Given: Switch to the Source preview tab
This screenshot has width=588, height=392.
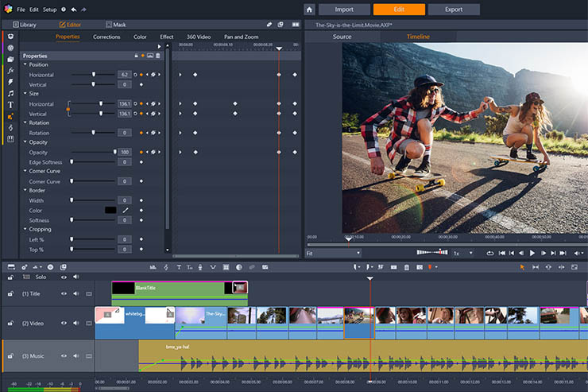Looking at the screenshot, I should 342,37.
